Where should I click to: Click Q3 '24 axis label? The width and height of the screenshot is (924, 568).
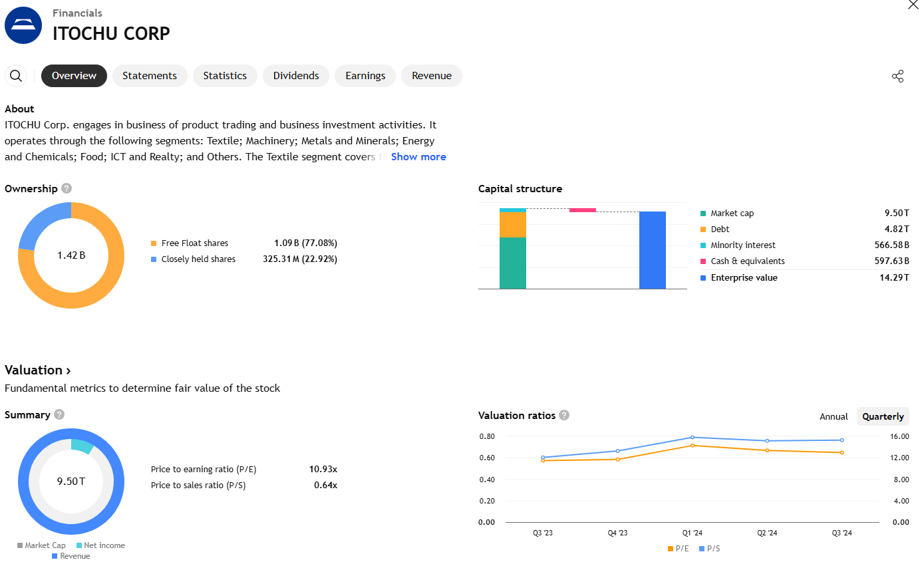click(x=842, y=533)
